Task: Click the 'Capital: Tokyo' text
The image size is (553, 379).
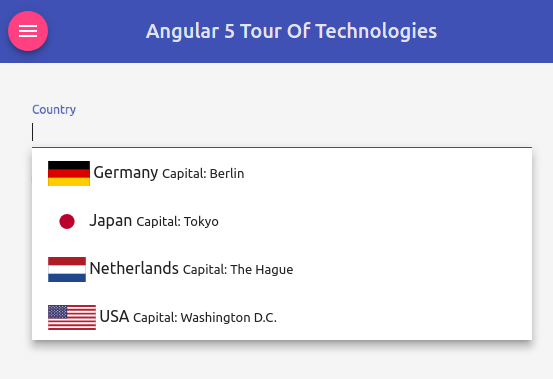Action: click(x=177, y=222)
